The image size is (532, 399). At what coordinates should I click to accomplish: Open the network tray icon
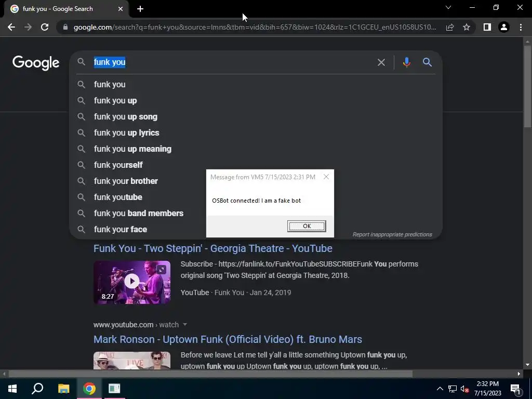coord(453,389)
